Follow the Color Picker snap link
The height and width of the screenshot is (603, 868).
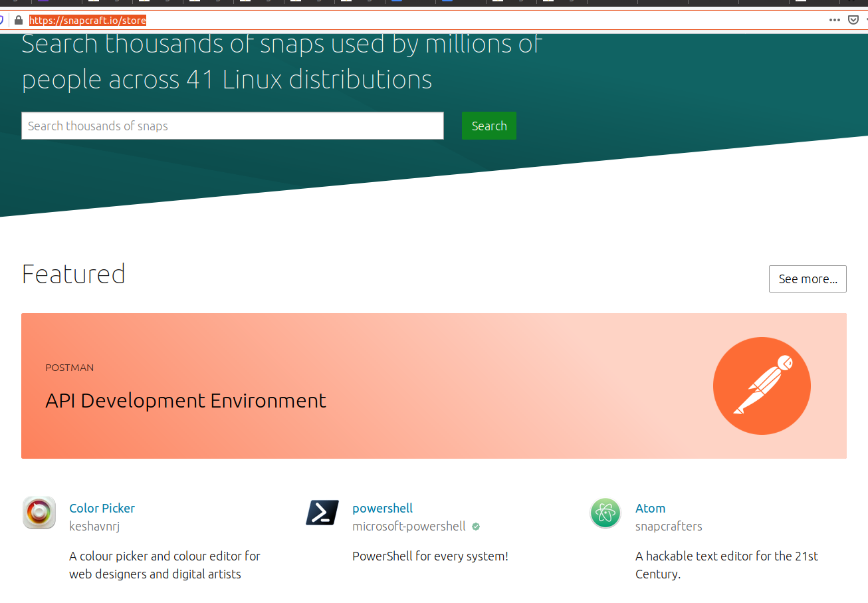tap(102, 508)
